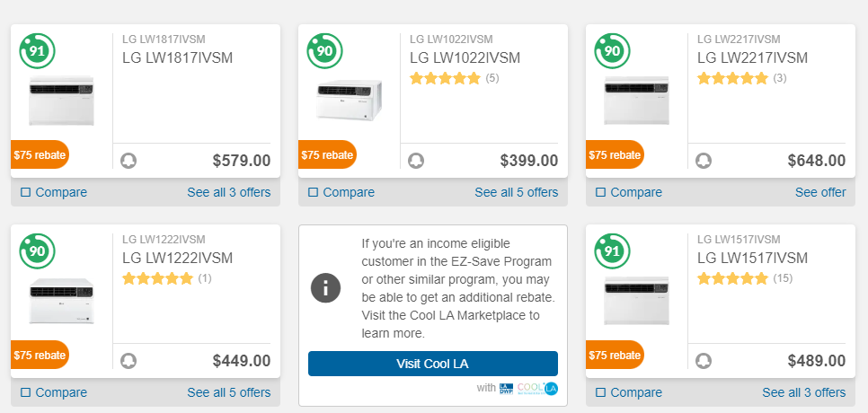Open See all 5 offers for LW1022IVSM

point(516,192)
